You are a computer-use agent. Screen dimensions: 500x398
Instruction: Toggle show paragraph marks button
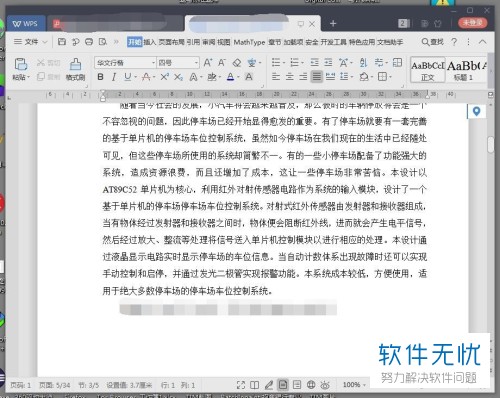pos(379,62)
